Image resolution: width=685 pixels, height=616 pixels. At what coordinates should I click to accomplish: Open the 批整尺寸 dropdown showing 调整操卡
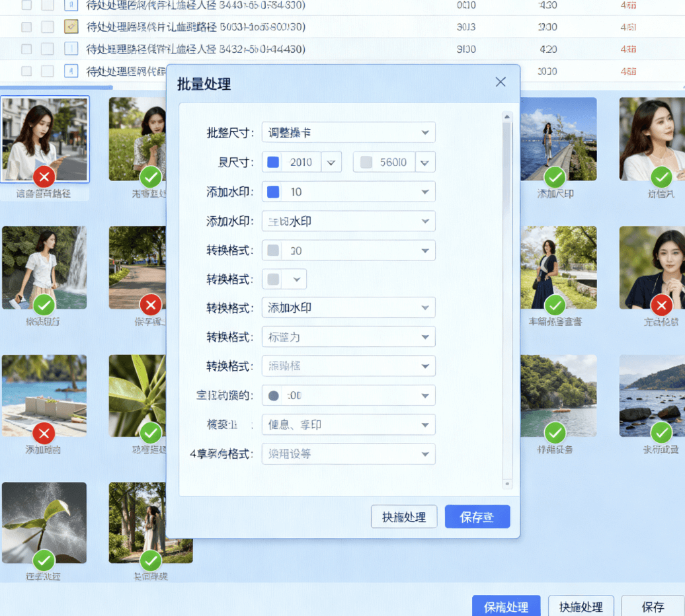(x=348, y=132)
